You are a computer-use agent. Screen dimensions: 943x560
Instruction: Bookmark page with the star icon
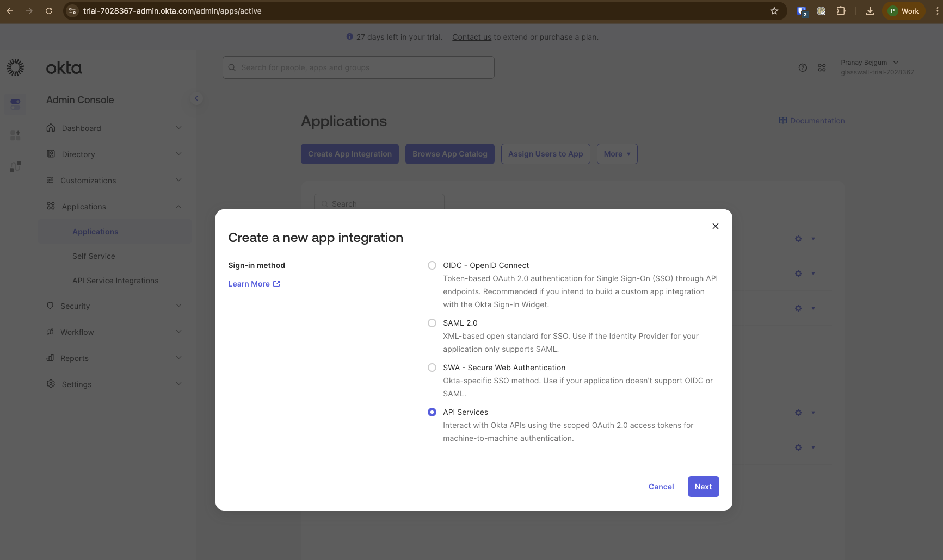[x=774, y=11]
